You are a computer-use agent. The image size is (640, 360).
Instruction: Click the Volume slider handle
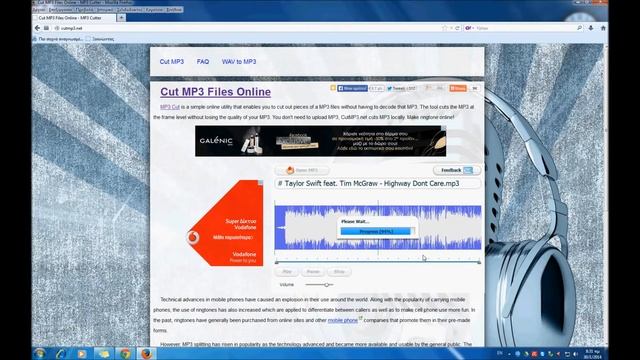327,284
